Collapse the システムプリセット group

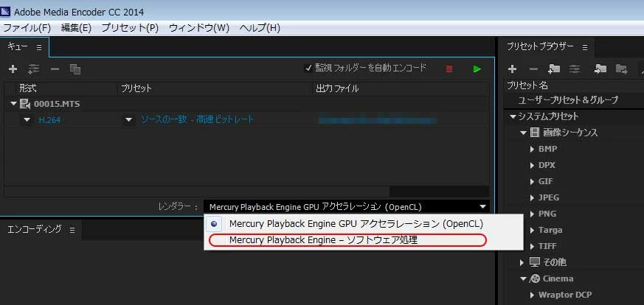pos(513,116)
